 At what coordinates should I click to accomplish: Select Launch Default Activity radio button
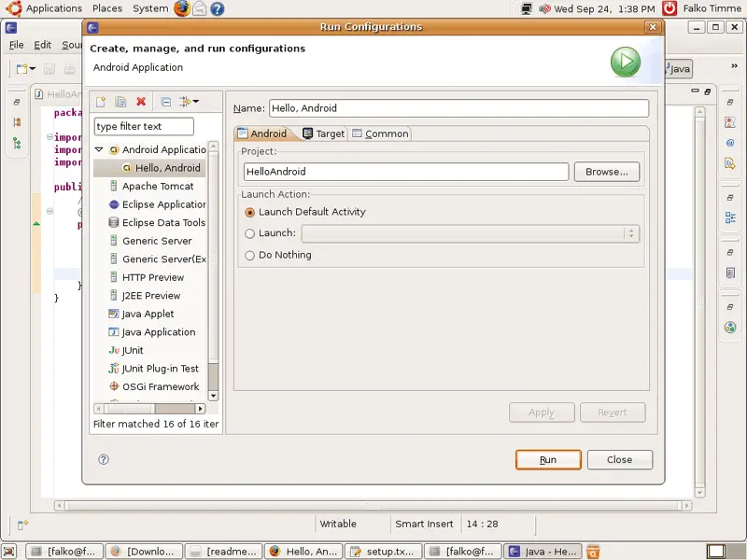click(249, 213)
